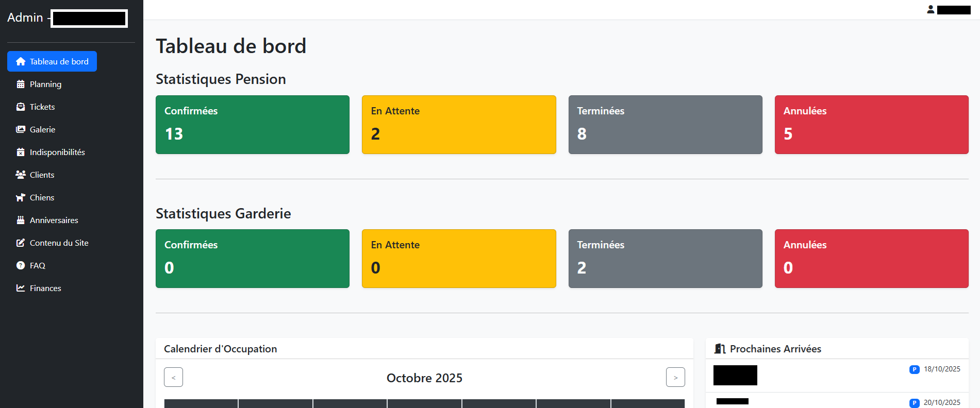Open the user account menu icon
This screenshot has width=980, height=408.
coord(931,9)
